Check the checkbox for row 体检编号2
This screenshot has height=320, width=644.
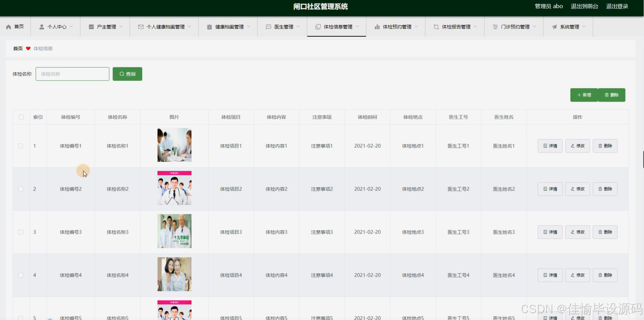coord(21,189)
